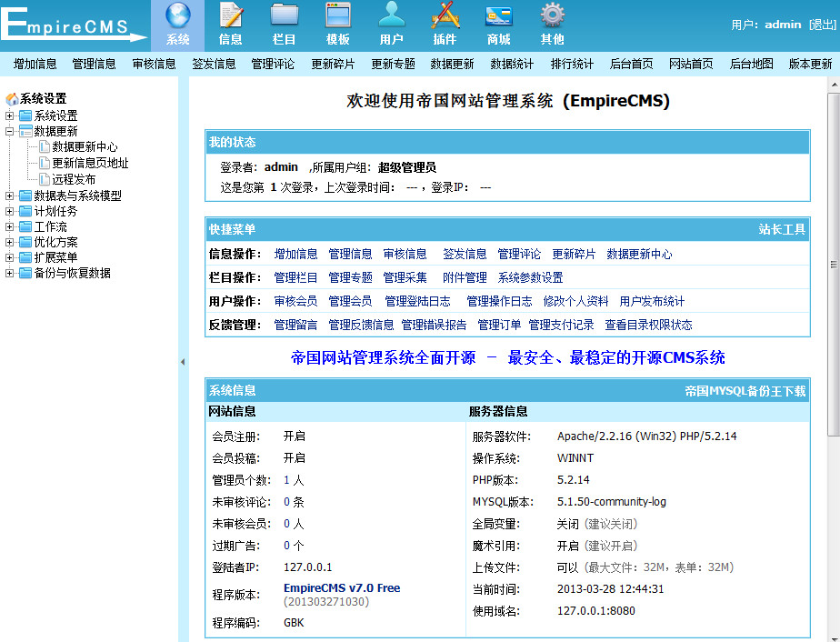
Task: Open the 其他 gear icon
Action: coord(553,15)
